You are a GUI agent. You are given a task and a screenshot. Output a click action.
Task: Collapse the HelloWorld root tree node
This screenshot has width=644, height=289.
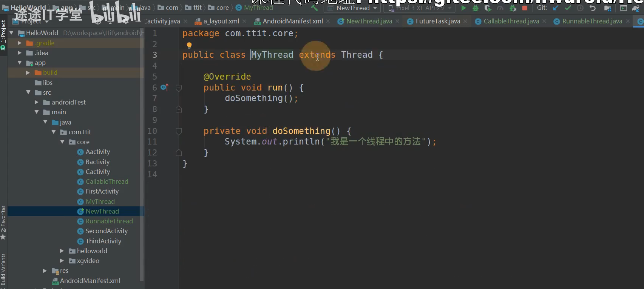coord(11,33)
